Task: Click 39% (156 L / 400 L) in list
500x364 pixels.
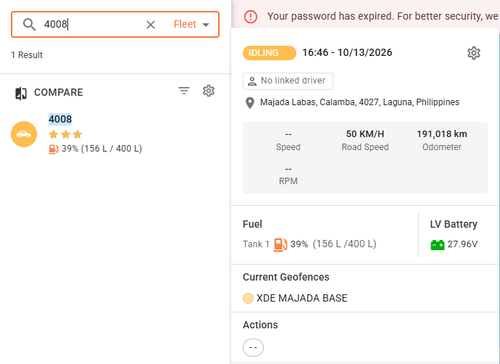Action: click(x=102, y=149)
